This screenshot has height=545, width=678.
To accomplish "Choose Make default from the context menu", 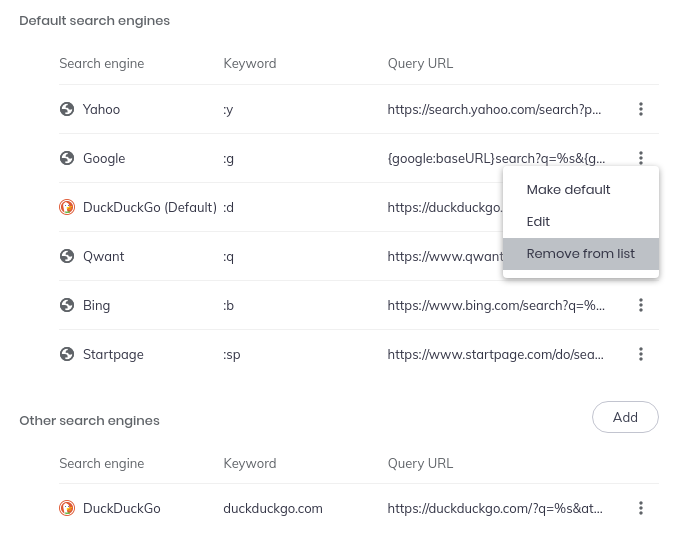I will 568,189.
